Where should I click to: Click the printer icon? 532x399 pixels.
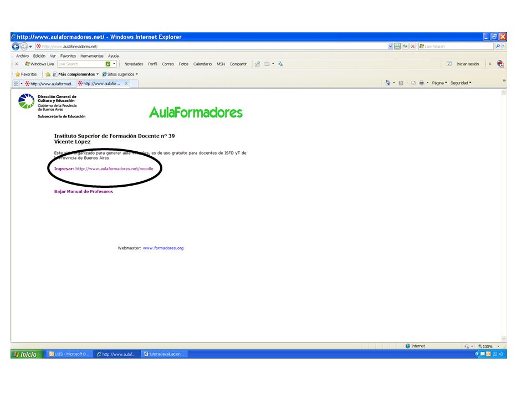click(421, 83)
